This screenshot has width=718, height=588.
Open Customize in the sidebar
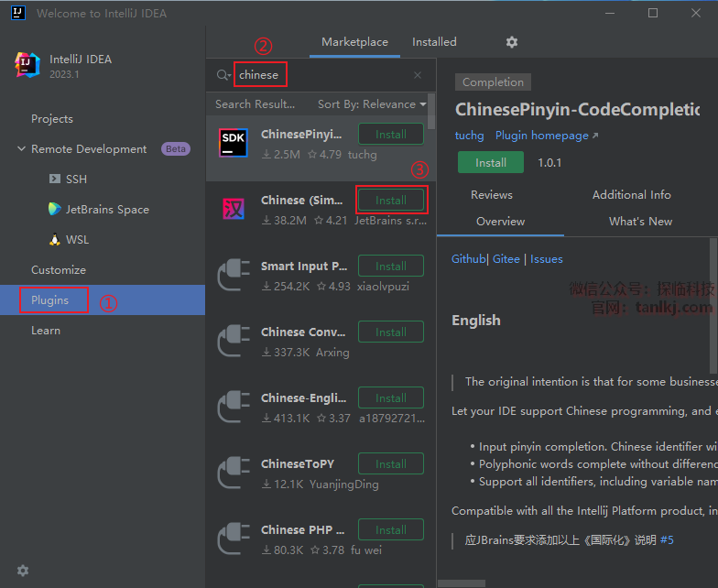pyautogui.click(x=59, y=269)
